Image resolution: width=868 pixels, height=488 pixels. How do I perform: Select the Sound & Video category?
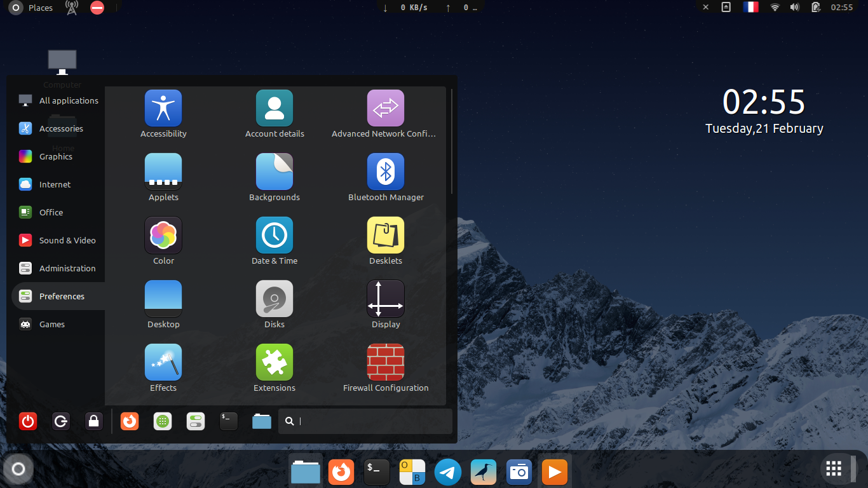pos(58,240)
